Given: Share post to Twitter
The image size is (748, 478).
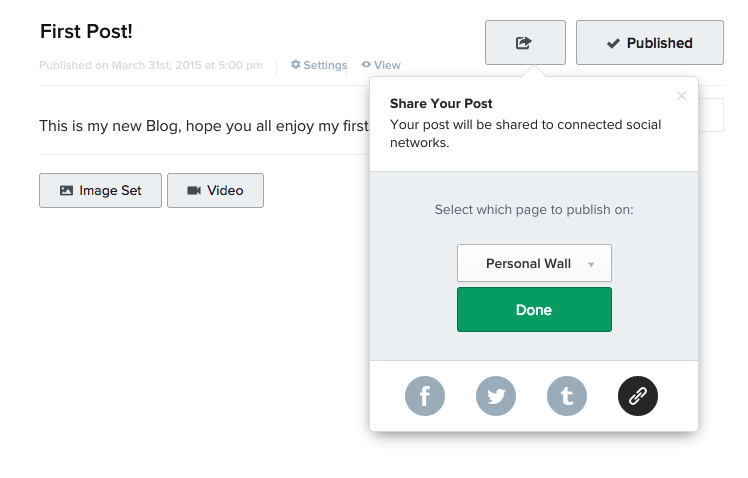Looking at the screenshot, I should pos(495,397).
